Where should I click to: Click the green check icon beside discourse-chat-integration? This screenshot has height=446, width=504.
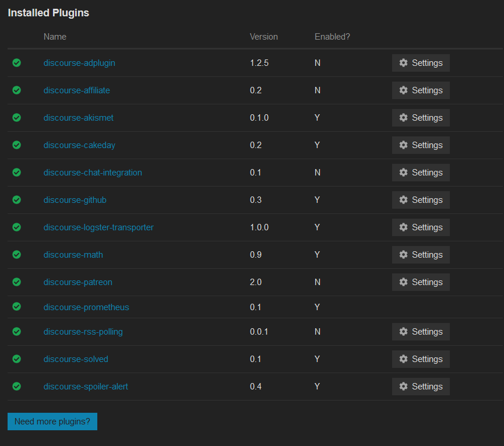click(17, 173)
